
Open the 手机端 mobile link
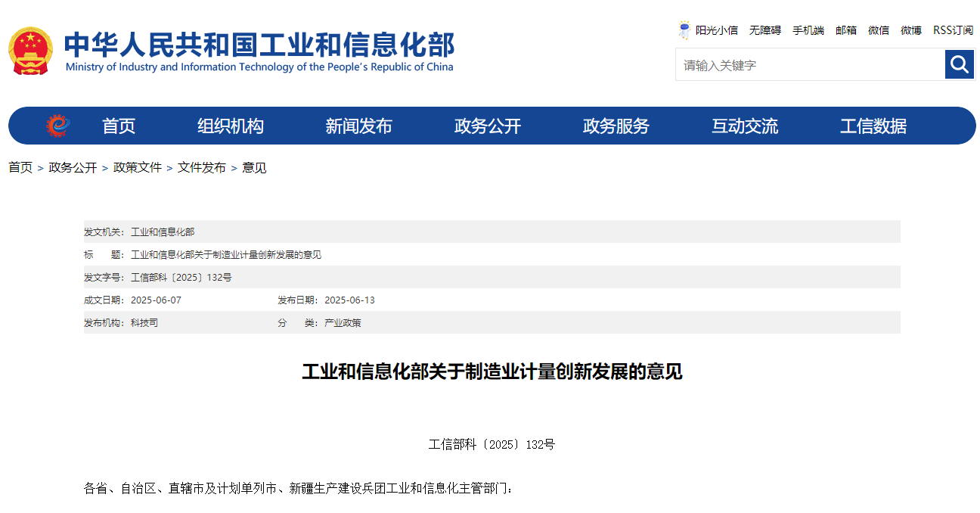808,30
